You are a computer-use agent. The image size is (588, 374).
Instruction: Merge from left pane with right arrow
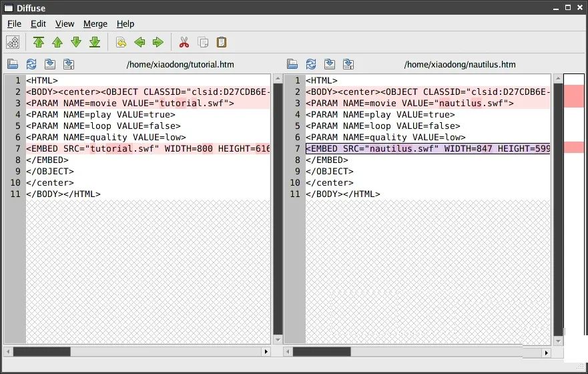tap(158, 42)
